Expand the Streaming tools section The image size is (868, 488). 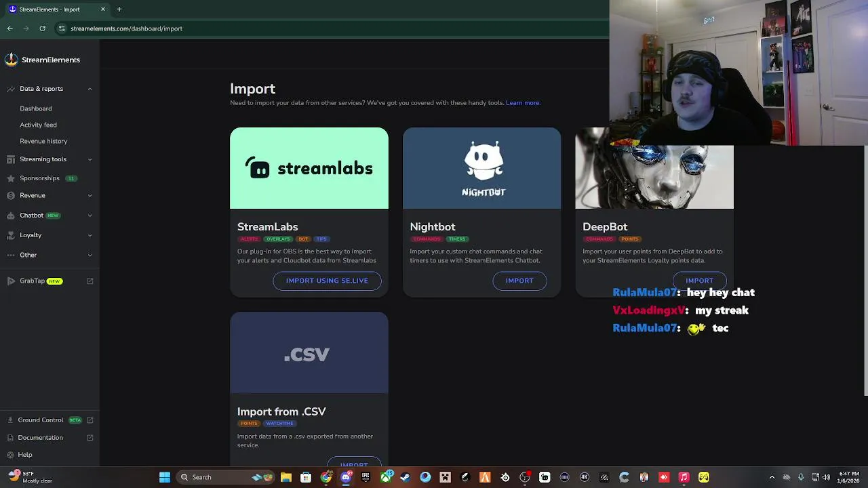click(90, 159)
